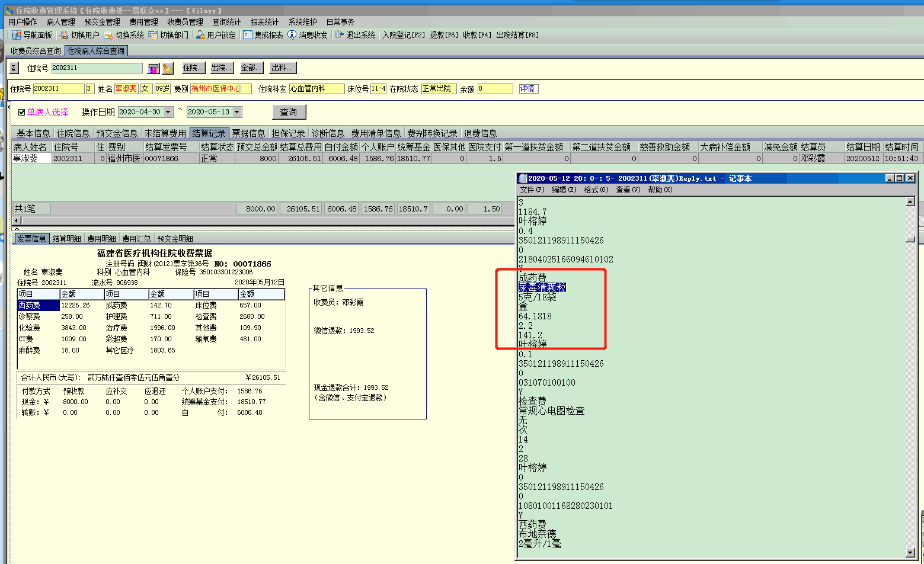
Task: Switch to the 收费员综合查询 tab
Action: point(36,51)
